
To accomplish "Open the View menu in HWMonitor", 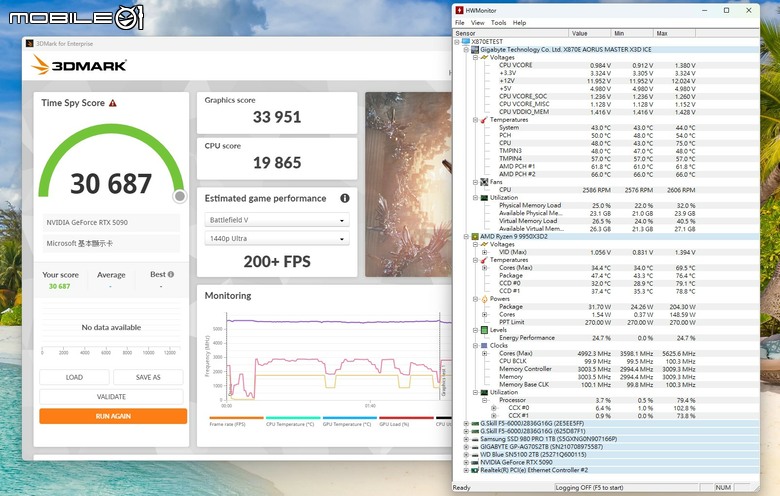I will coord(477,23).
